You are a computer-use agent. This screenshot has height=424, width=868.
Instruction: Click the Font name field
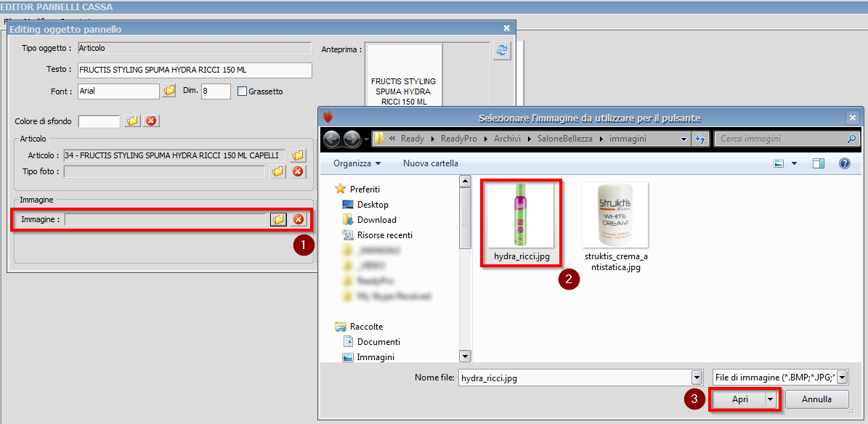119,91
